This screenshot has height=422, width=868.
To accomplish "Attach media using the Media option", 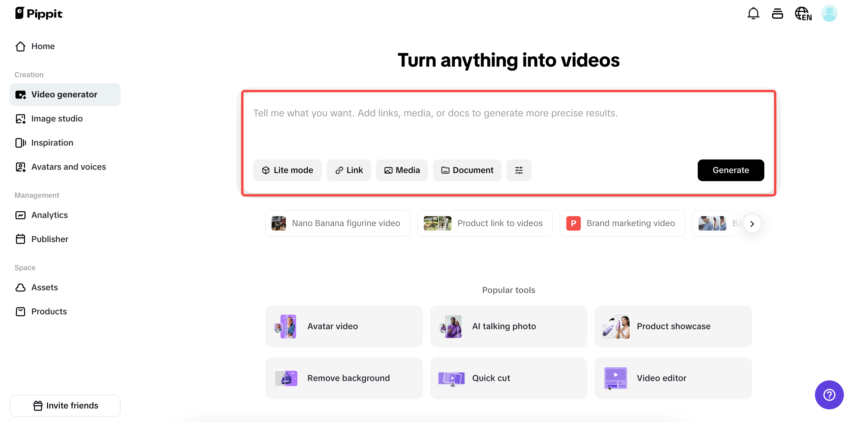I will 402,170.
